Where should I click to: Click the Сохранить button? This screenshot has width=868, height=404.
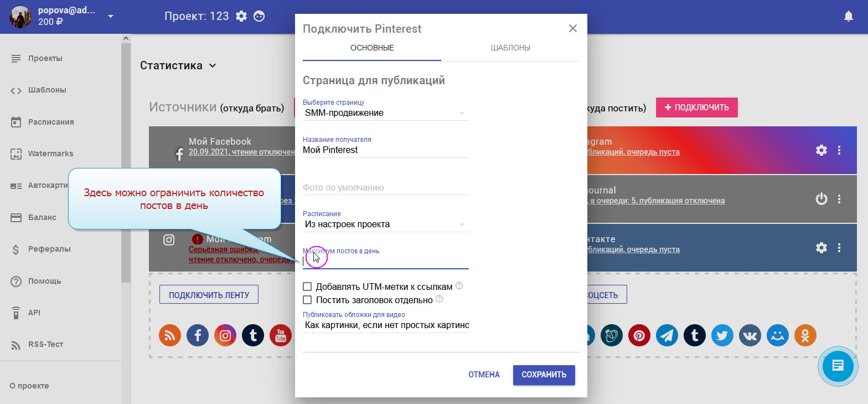[544, 375]
